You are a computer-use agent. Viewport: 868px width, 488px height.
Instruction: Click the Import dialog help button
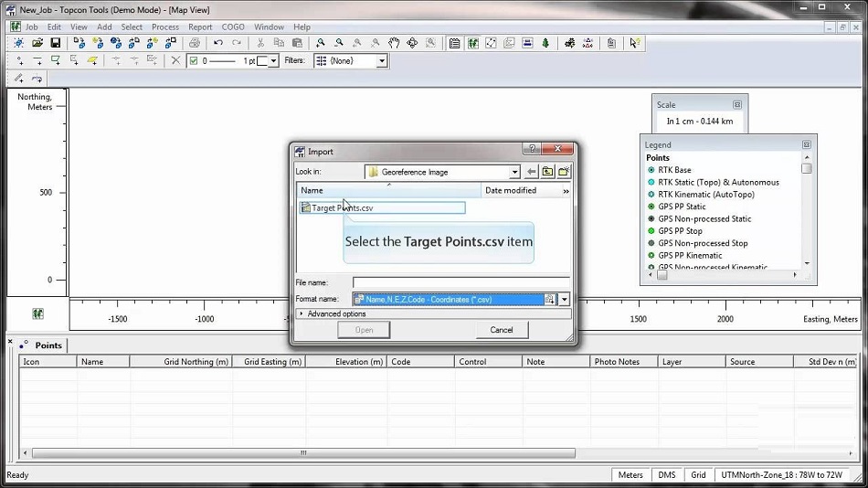[x=532, y=148]
